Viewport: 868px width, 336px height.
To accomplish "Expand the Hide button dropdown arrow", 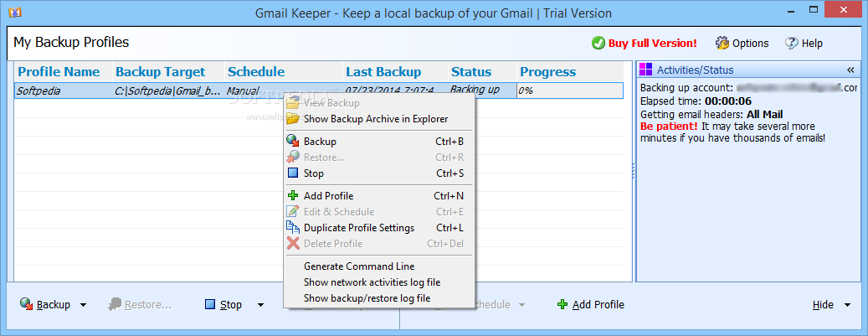I will pos(847,305).
